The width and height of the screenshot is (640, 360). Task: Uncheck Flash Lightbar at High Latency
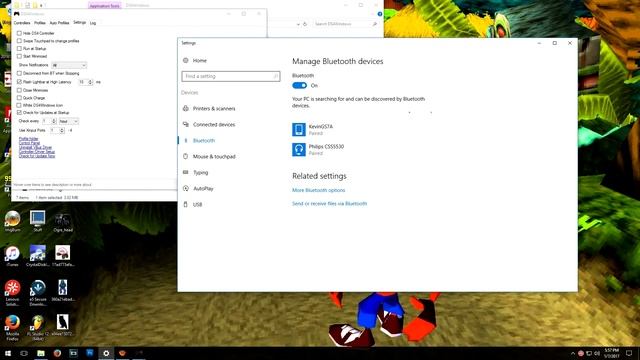[19, 82]
